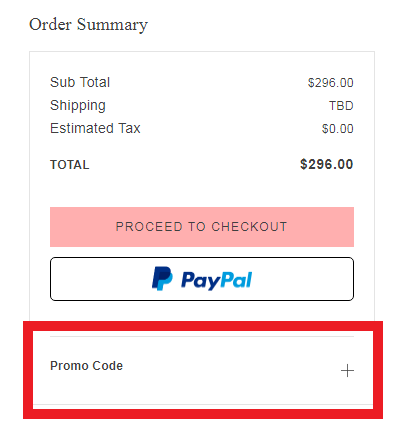Click the word CHECKOUT on pink button

point(249,227)
